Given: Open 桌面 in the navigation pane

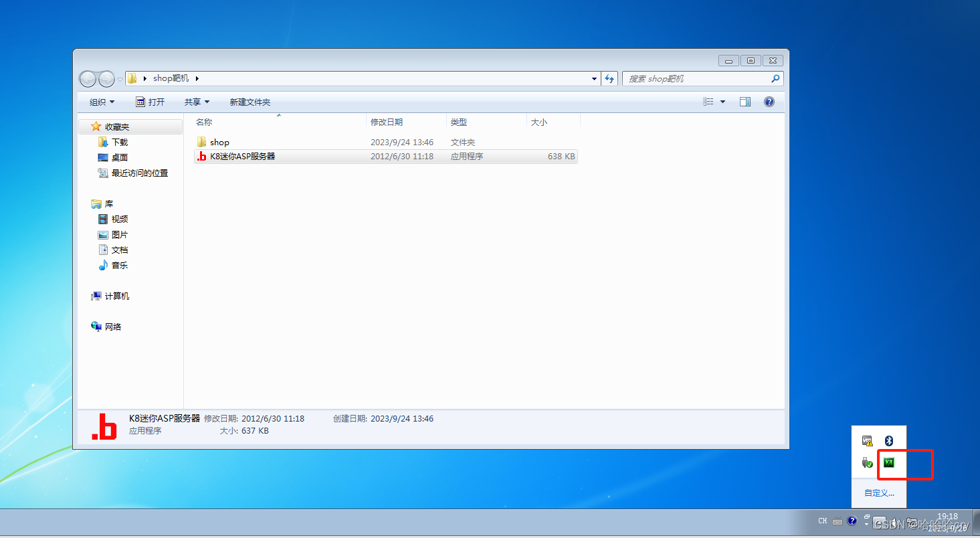Looking at the screenshot, I should click(x=120, y=157).
